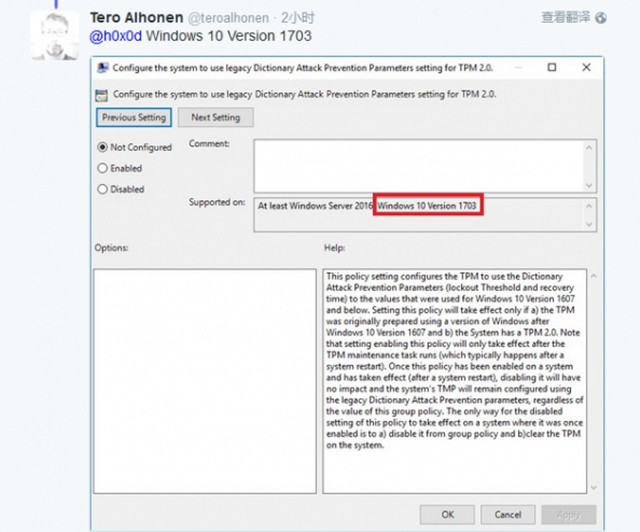Go to the Previous Setting
The height and width of the screenshot is (532, 640).
point(134,118)
